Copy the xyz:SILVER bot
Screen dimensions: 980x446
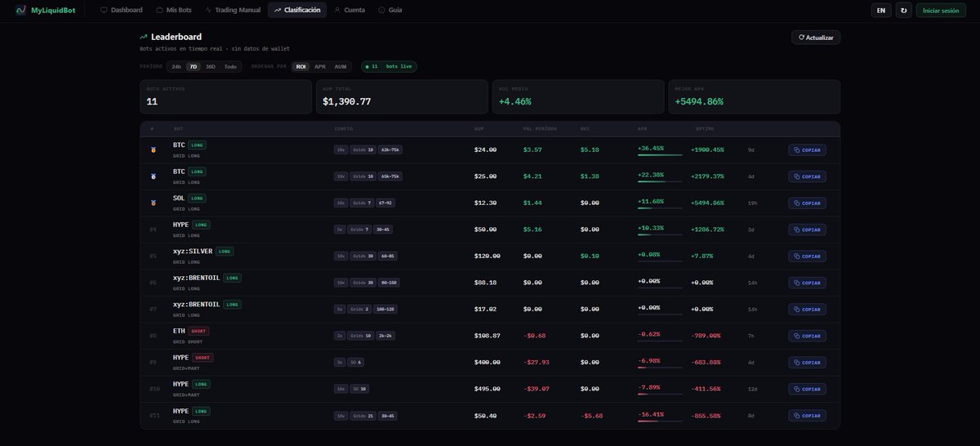click(807, 256)
